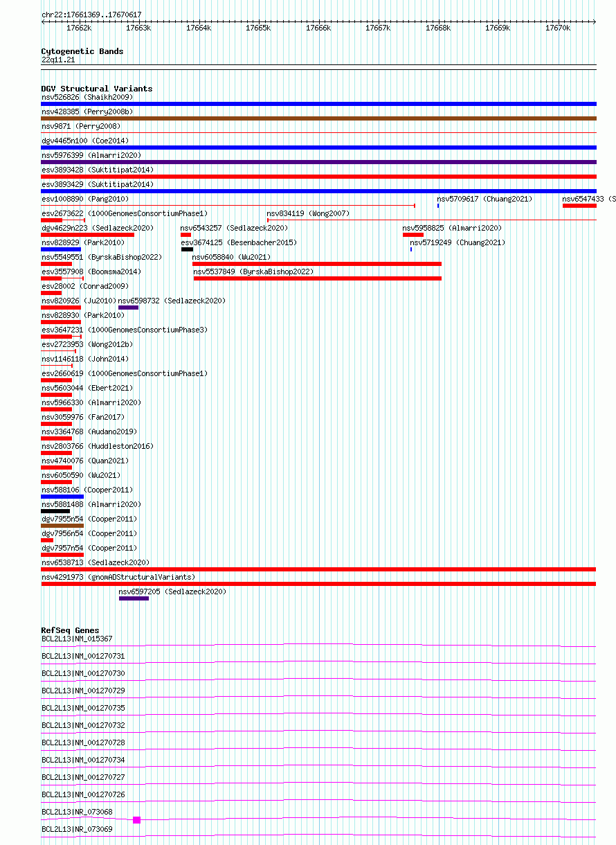Open esv3674125 (Besenbacher2015) variant
Viewport: 616px width, 845px height.
pyautogui.click(x=239, y=242)
